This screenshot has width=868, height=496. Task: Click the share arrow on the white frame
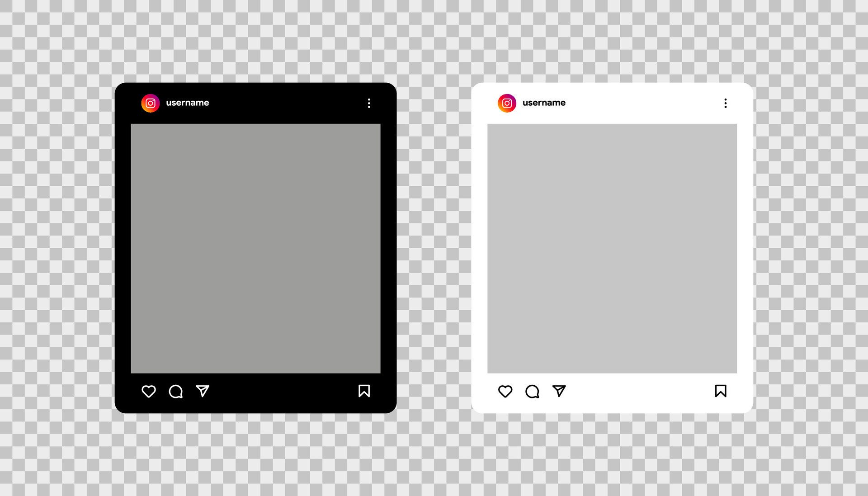click(x=559, y=392)
